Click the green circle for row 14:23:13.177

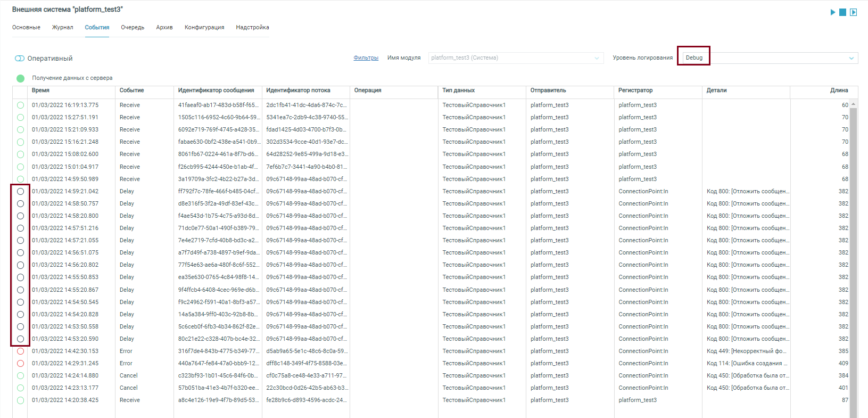20,388
